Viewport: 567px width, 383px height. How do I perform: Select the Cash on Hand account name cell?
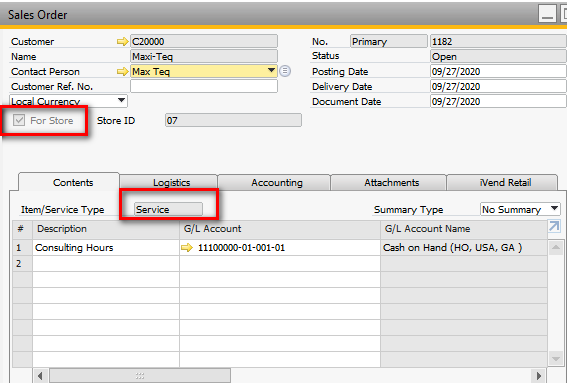coord(464,248)
